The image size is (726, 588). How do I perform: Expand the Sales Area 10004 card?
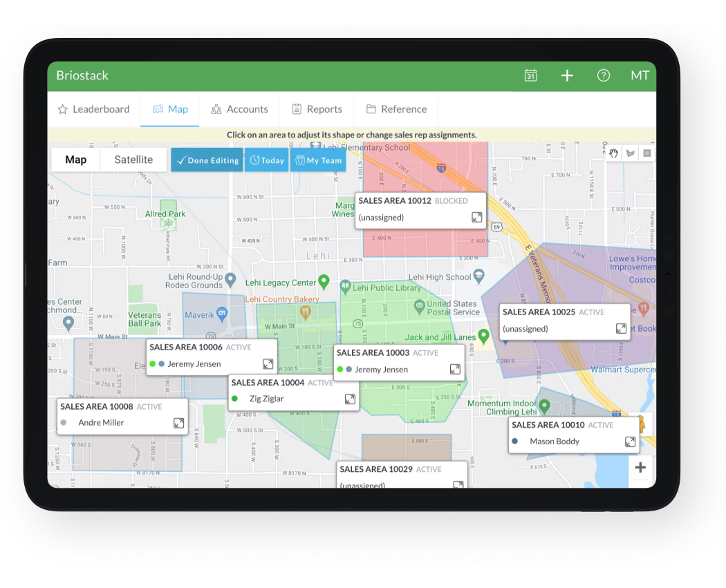point(350,399)
